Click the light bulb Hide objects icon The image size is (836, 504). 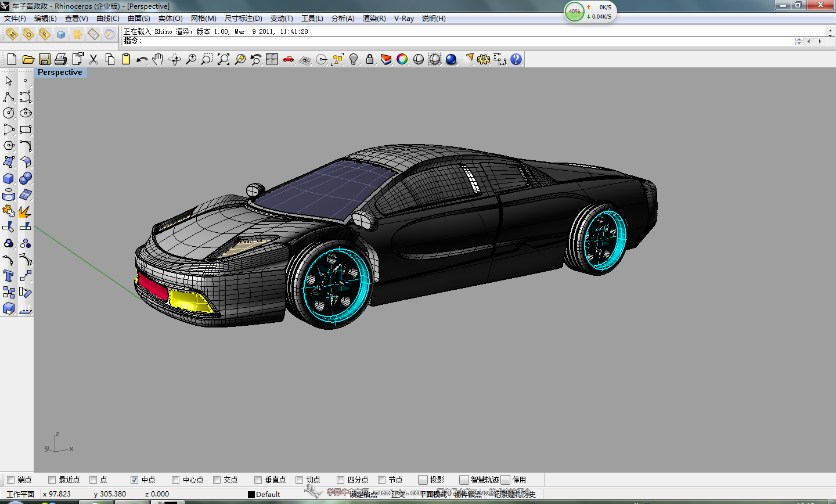coord(354,59)
